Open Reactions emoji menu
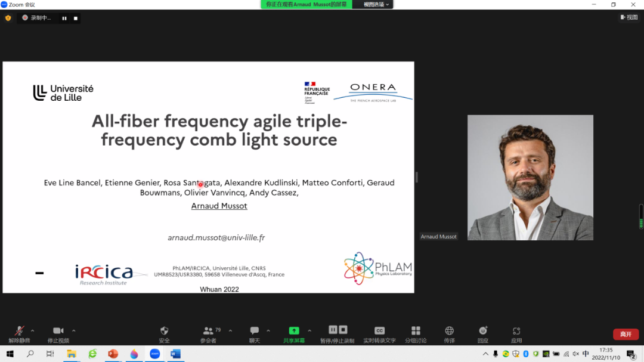644x362 pixels. coord(483,331)
